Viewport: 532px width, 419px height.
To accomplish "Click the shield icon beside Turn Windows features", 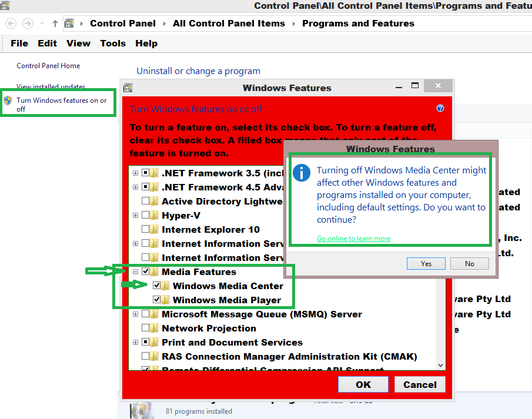I will coord(8,100).
